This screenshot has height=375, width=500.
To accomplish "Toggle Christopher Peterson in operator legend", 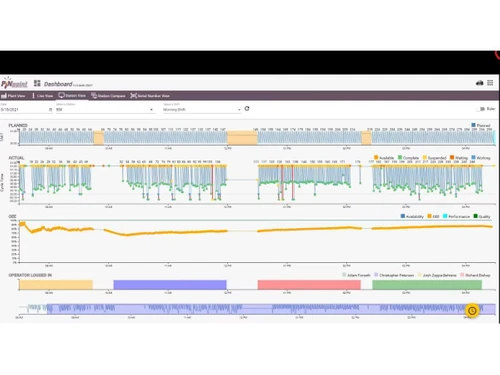I will [x=394, y=275].
